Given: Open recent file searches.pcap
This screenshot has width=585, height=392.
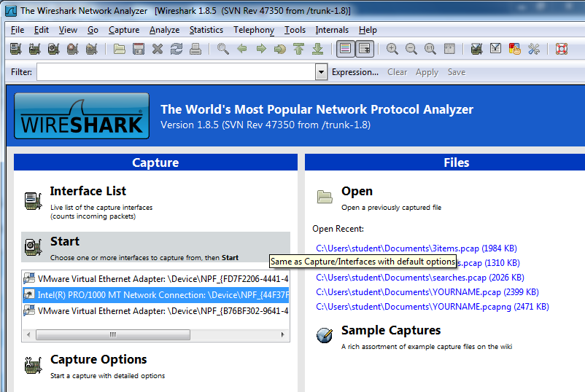Looking at the screenshot, I should click(x=420, y=277).
